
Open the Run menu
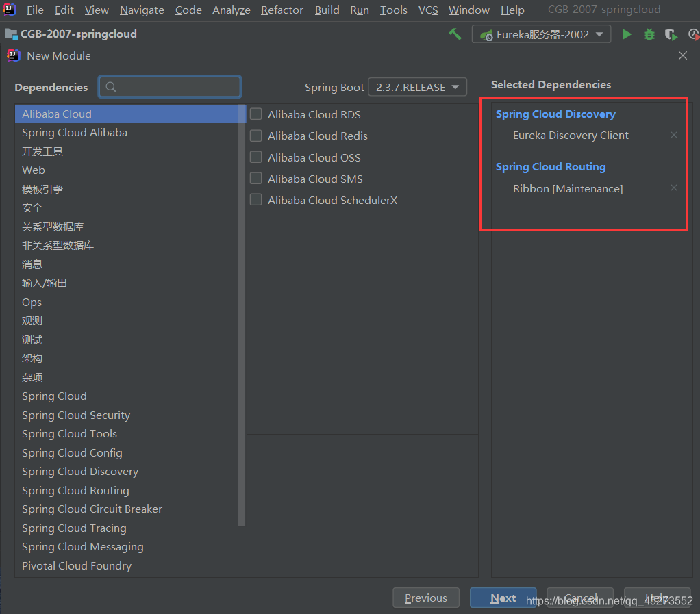[x=359, y=10]
